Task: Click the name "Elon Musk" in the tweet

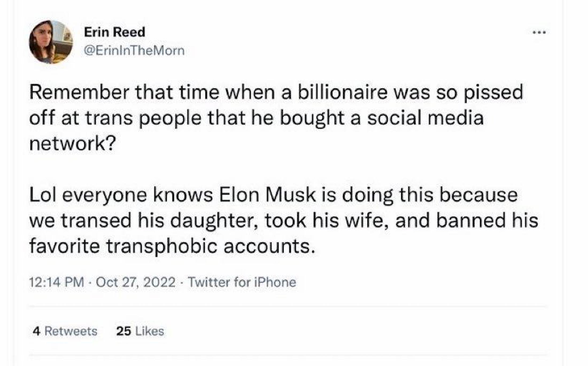Action: pos(268,195)
